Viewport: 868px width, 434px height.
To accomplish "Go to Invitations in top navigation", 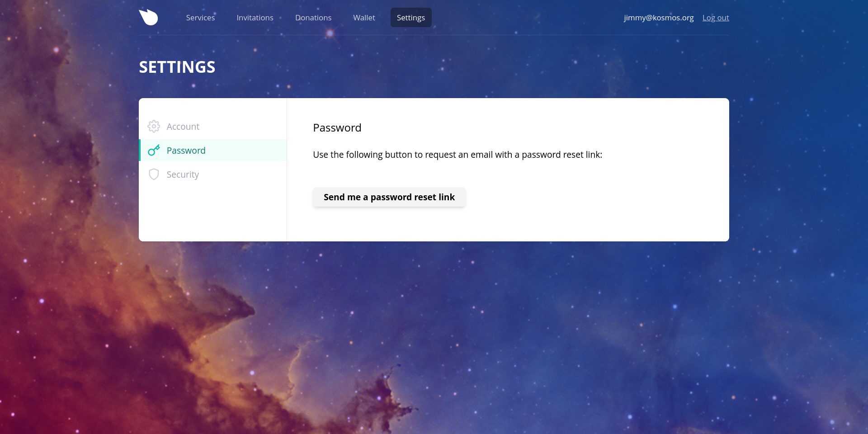I will point(255,18).
